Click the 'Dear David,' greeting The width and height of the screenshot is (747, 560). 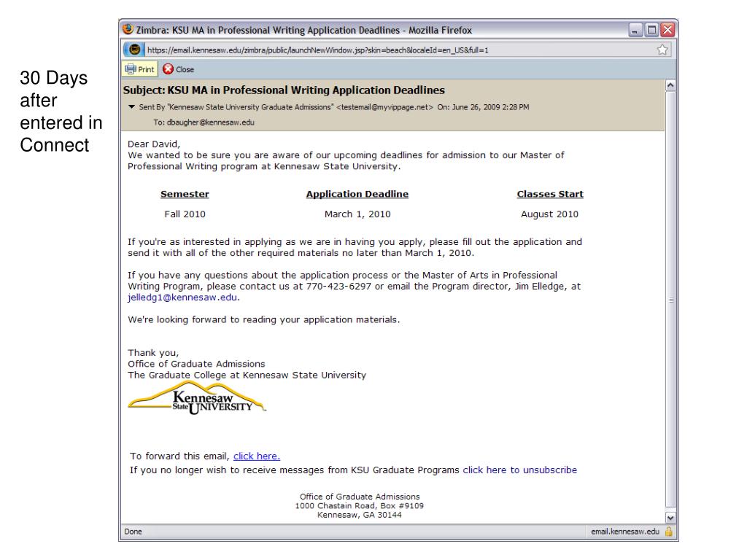[154, 144]
